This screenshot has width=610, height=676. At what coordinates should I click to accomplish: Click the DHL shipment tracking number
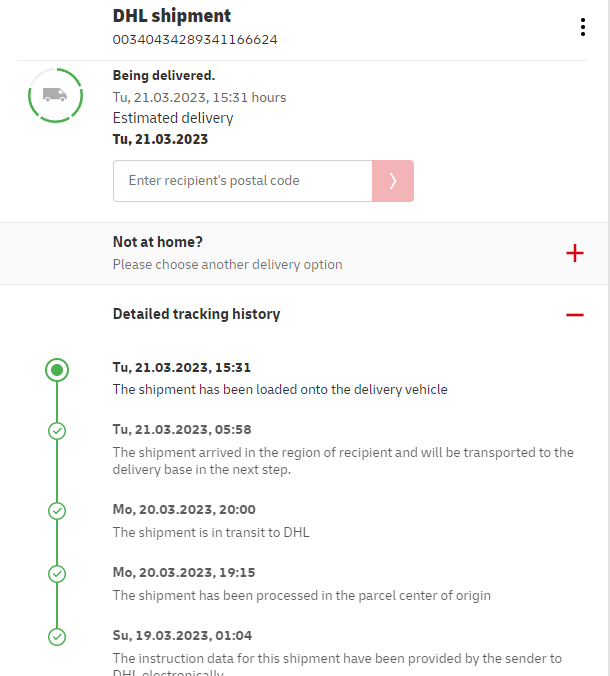(195, 40)
